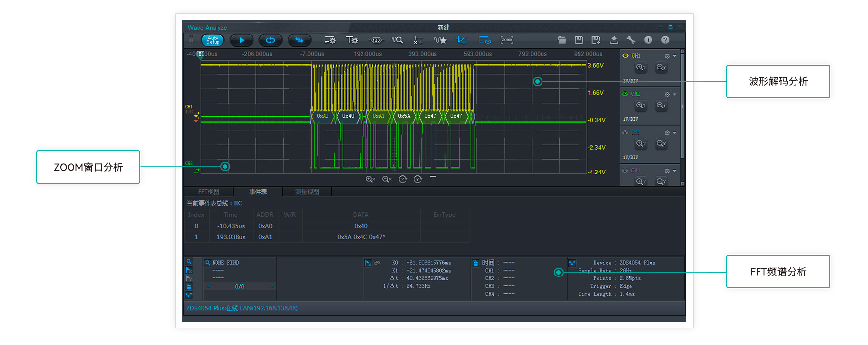Click the channel panel vertical scrollbar
The width and height of the screenshot is (868, 345).
(x=683, y=106)
